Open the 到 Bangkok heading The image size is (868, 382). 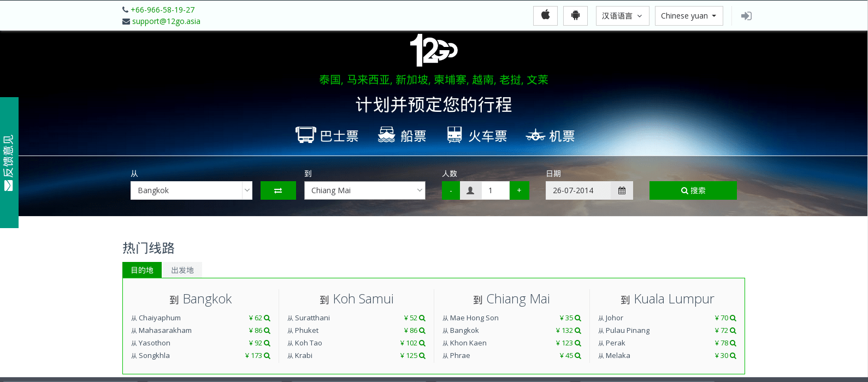200,299
